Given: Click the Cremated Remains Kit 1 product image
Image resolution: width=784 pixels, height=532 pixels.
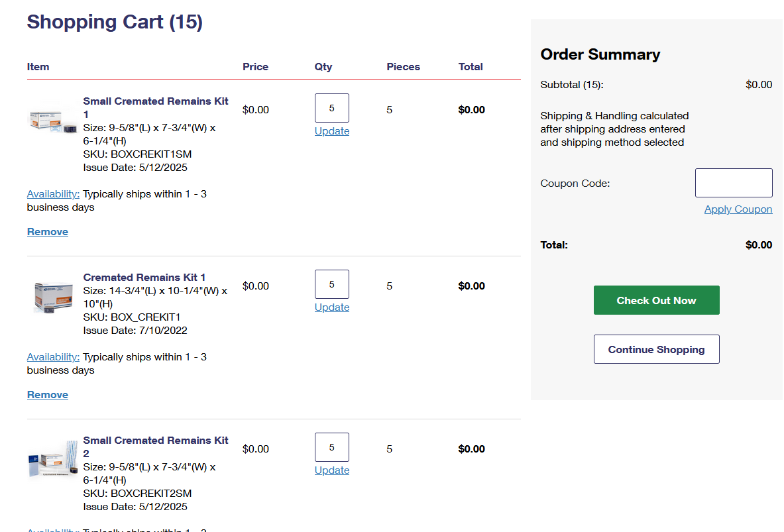Looking at the screenshot, I should (x=53, y=295).
